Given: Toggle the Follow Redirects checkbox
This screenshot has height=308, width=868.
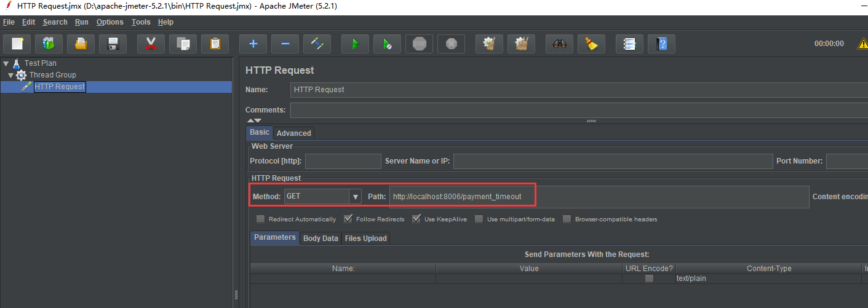Looking at the screenshot, I should (348, 219).
